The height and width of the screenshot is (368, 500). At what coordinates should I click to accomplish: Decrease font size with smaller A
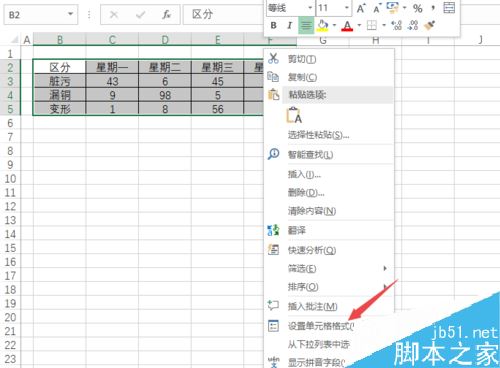(377, 8)
